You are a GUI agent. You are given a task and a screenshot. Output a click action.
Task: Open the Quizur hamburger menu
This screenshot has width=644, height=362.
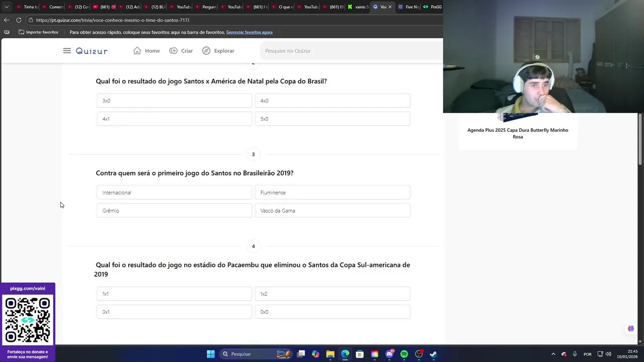tap(67, 51)
